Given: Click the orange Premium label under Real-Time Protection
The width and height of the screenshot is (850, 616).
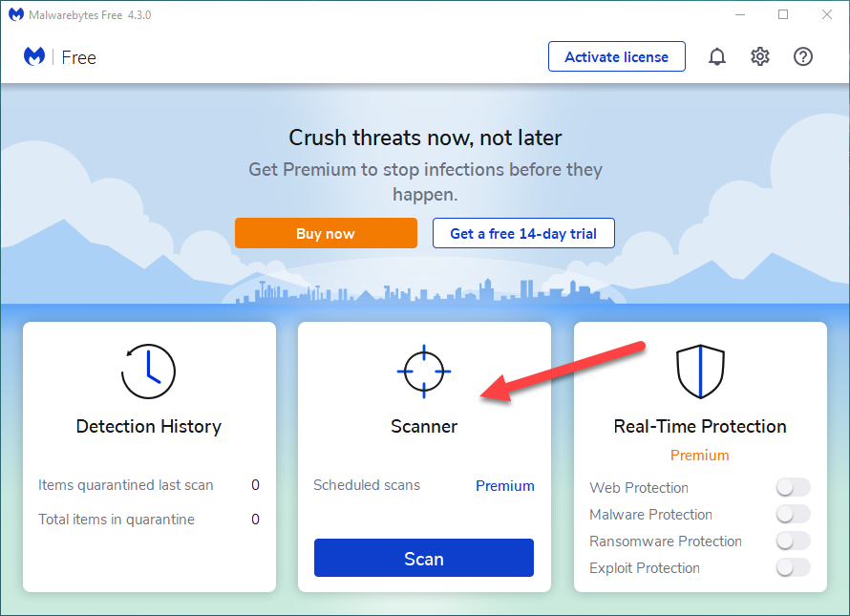Looking at the screenshot, I should click(x=699, y=456).
